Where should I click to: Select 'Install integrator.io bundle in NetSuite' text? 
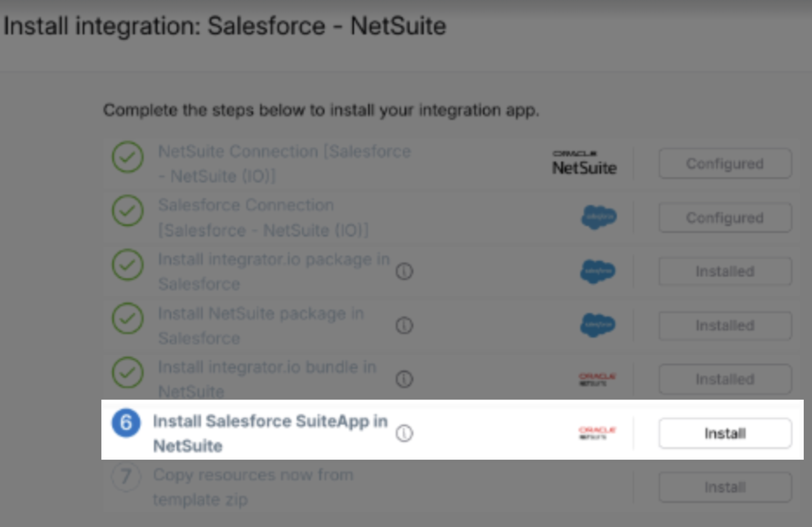coord(267,379)
